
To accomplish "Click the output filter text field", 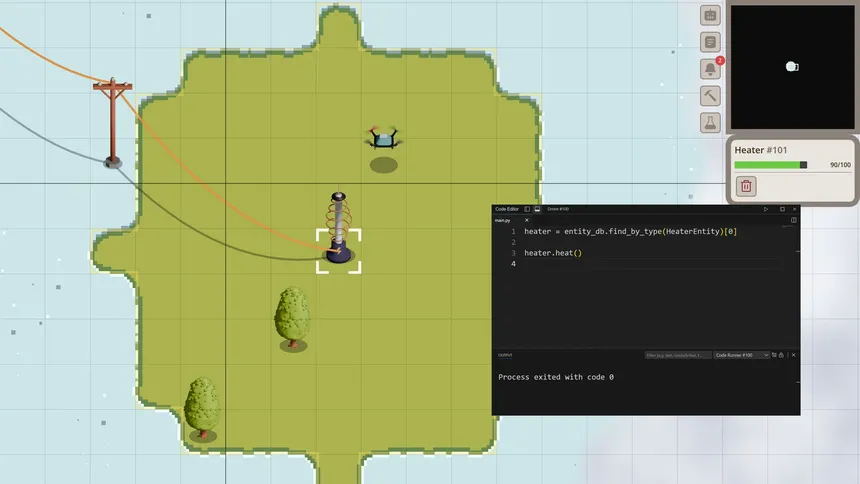I will [678, 355].
